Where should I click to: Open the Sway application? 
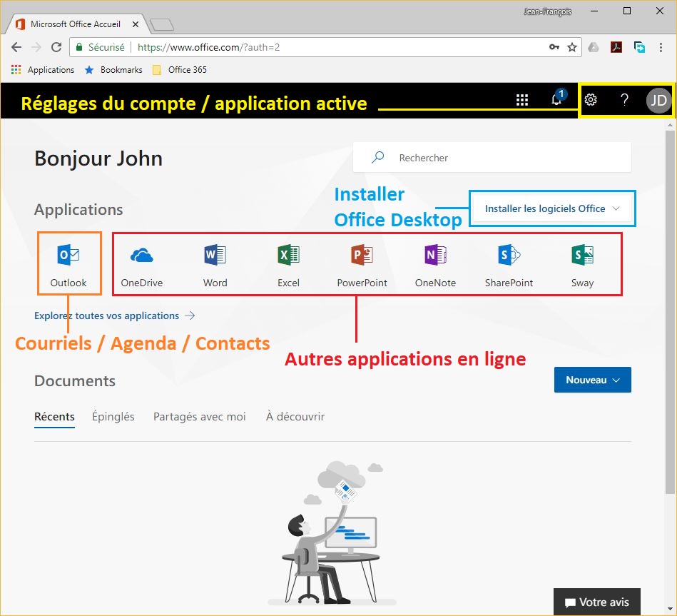pos(582,263)
